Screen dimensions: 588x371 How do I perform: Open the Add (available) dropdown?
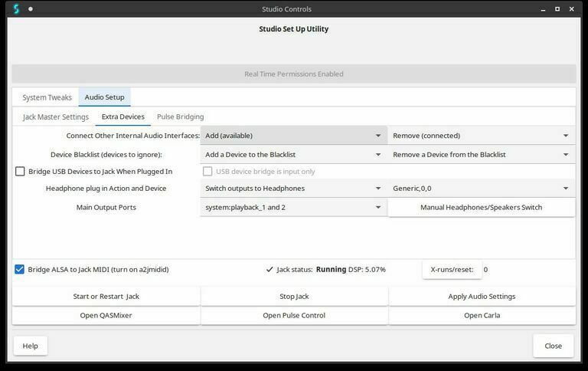pos(294,136)
